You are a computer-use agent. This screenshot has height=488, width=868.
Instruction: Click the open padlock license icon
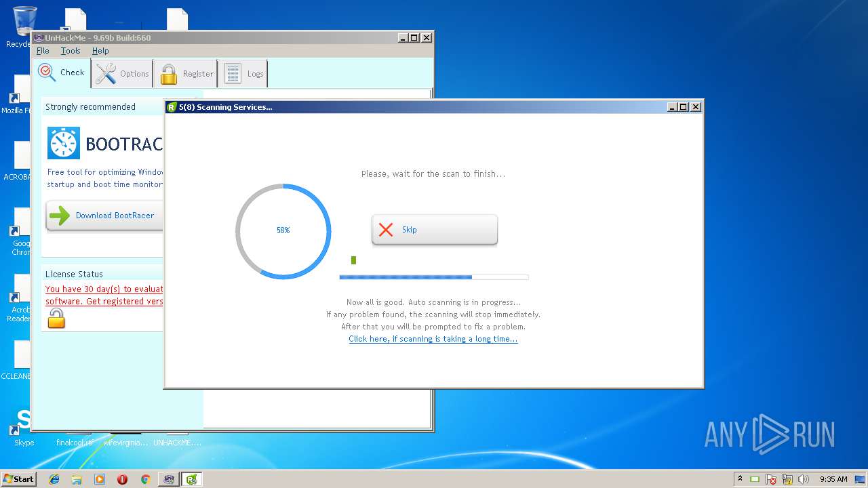pyautogui.click(x=56, y=318)
